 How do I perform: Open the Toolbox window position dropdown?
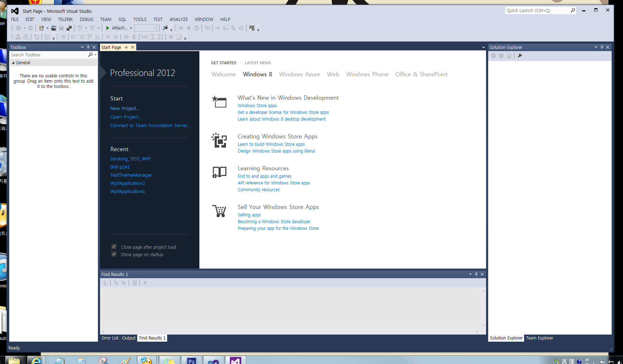click(82, 47)
